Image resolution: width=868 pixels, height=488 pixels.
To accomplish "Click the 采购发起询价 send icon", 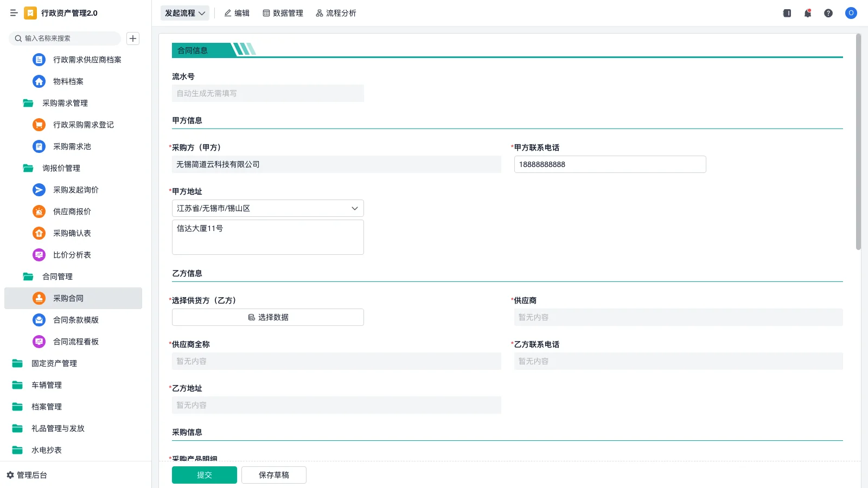I will pos(39,190).
